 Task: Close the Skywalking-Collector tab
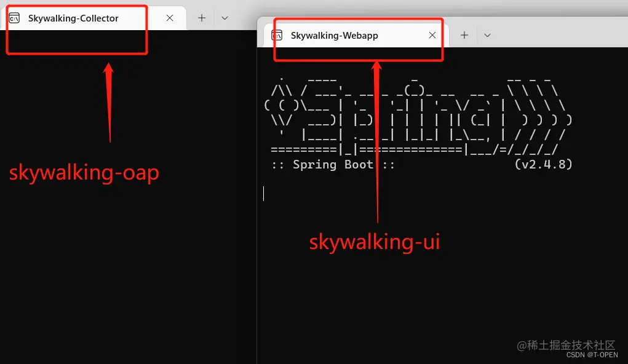[x=169, y=18]
